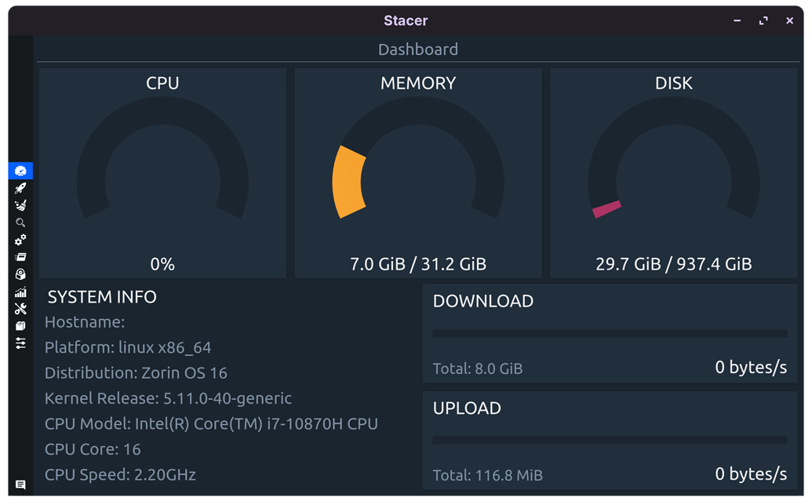
Task: Open the Services page with the gears icon
Action: click(20, 240)
